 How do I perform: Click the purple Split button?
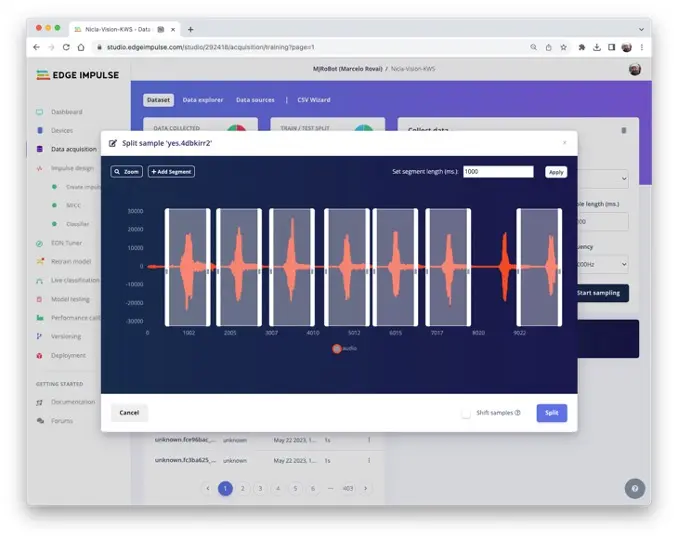point(551,413)
